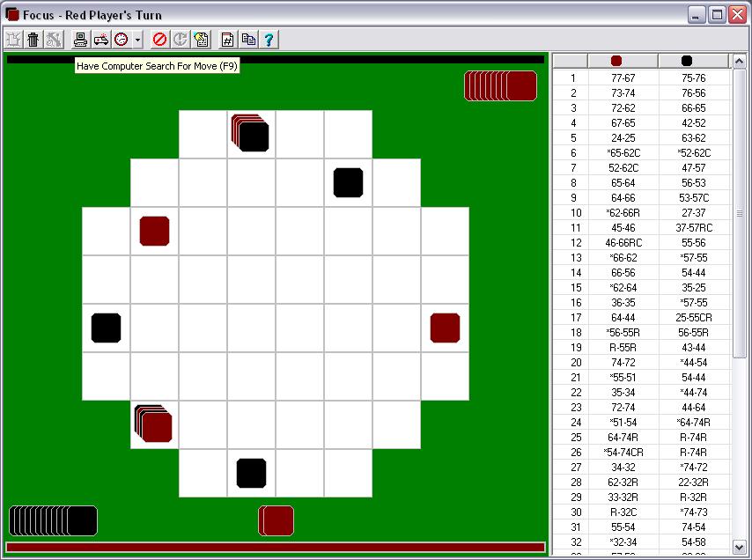This screenshot has width=752, height=560.
Task: Select the black-topped stack in the top row
Action: (250, 133)
